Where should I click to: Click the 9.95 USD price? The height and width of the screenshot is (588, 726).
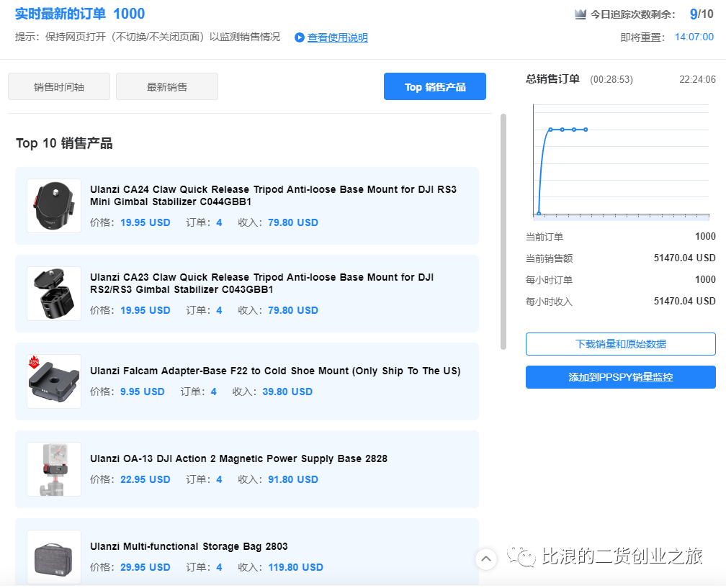pyautogui.click(x=142, y=392)
